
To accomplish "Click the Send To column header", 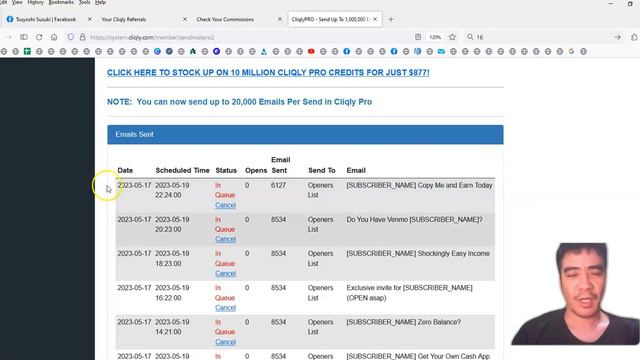I will [x=322, y=171].
